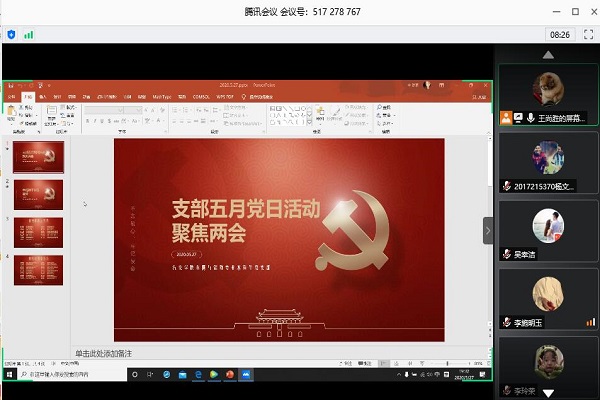600x400 pixels.
Task: Click the 2020.05.27 date label on slide
Action: pos(186,254)
